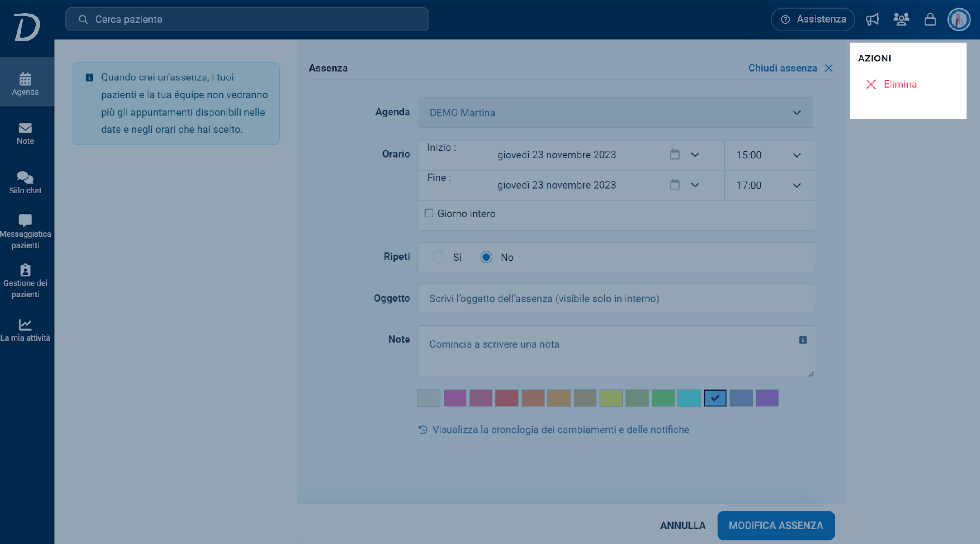Click the padlock icon in the header
The image size is (980, 544).
click(x=930, y=19)
